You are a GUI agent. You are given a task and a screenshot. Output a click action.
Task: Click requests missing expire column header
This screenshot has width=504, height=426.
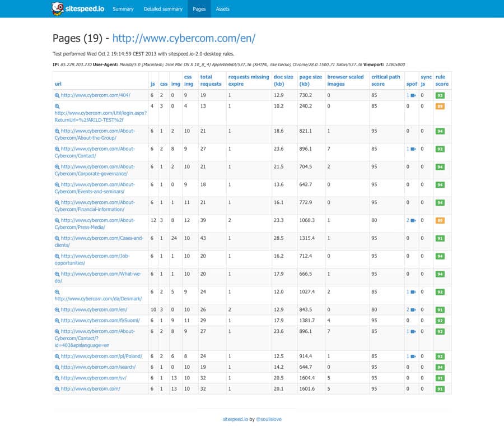pyautogui.click(x=249, y=81)
